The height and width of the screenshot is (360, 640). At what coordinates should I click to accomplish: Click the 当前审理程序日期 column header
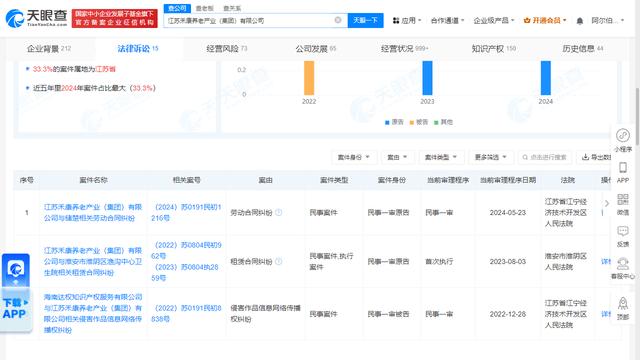pos(508,180)
